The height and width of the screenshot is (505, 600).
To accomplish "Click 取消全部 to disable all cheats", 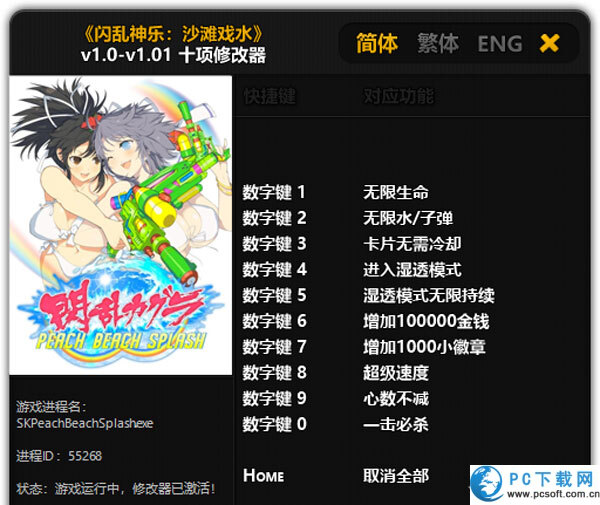I will (x=396, y=476).
